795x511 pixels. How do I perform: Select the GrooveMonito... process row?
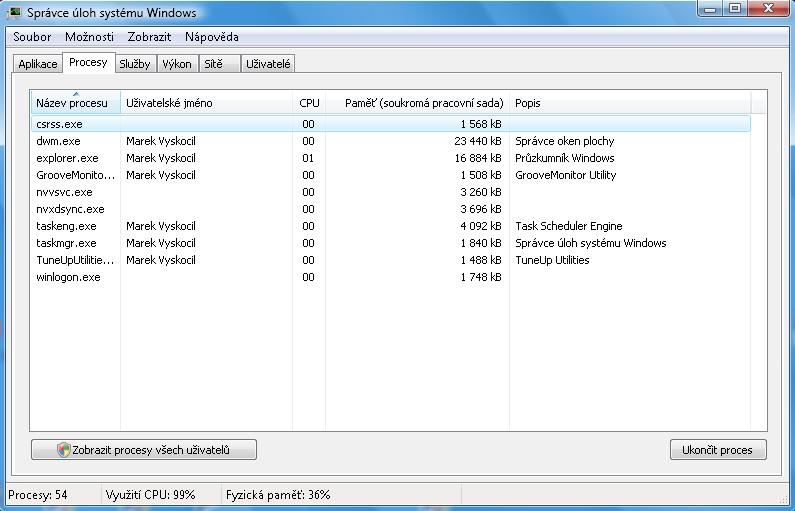pos(391,175)
